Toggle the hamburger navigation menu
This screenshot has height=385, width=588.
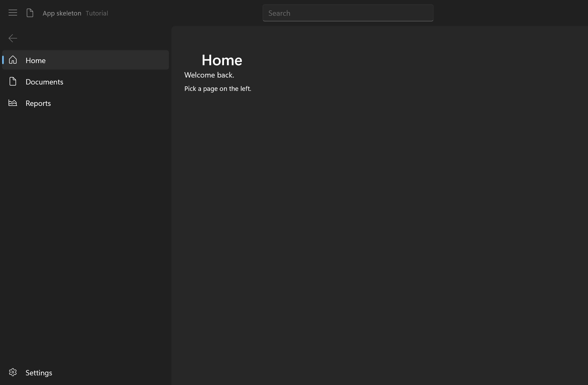click(x=13, y=13)
